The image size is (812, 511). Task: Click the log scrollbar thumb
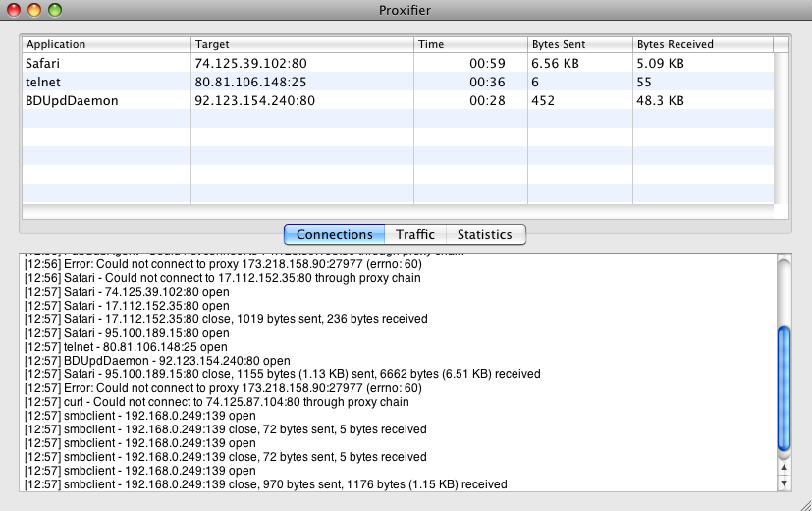click(785, 389)
